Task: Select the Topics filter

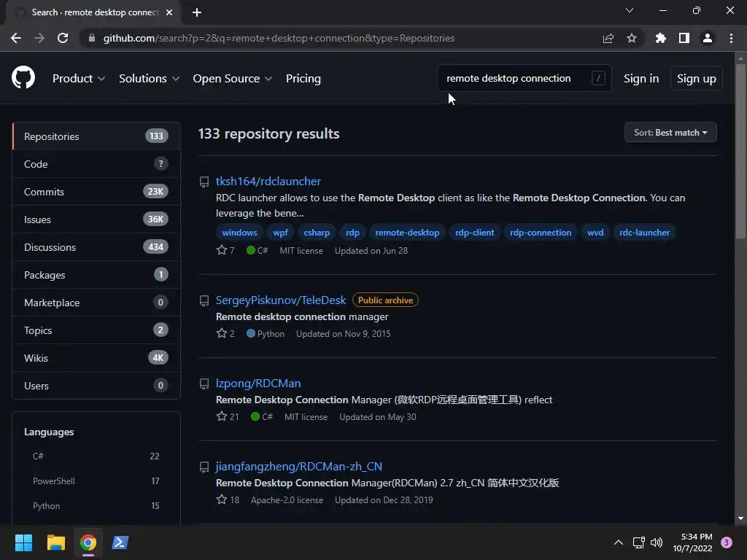Action: [96, 330]
